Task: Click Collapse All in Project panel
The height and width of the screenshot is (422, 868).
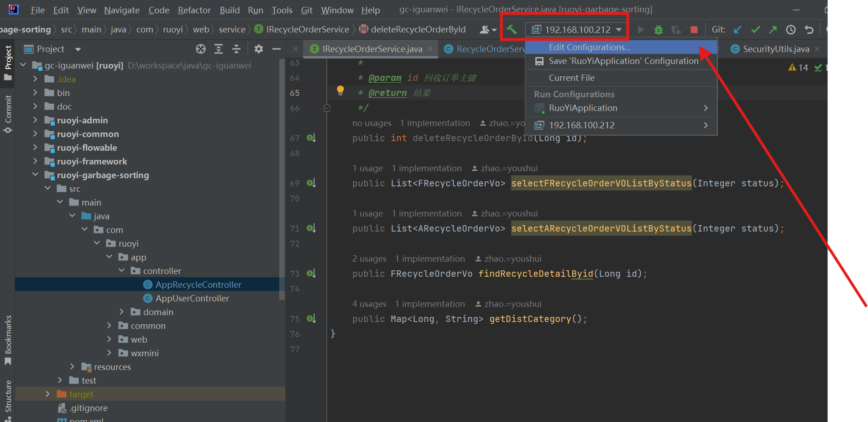Action: point(236,49)
